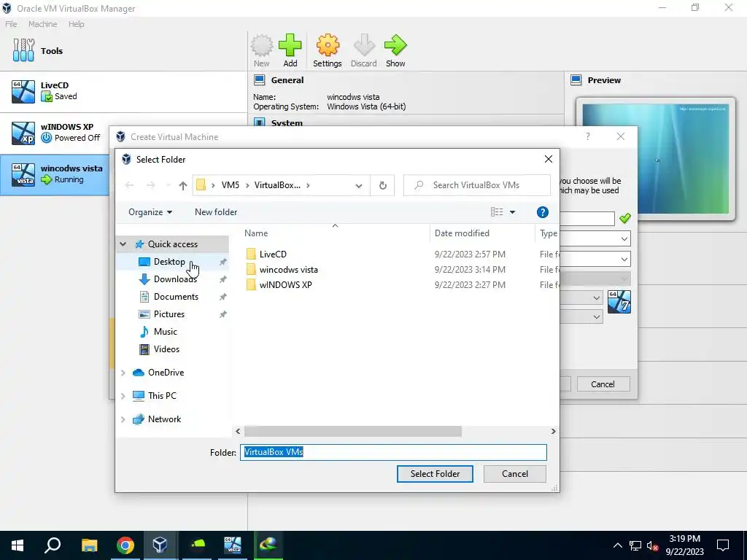Screen dimensions: 747x560
Task: Open Documents in Quick access
Action: point(176,297)
